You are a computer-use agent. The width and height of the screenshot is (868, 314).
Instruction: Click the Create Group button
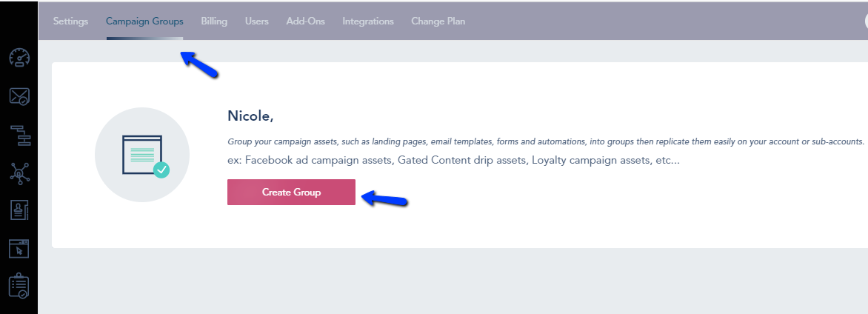(x=291, y=192)
